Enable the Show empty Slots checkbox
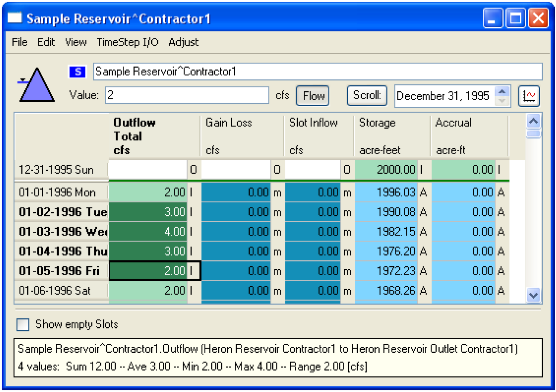 click(x=23, y=325)
